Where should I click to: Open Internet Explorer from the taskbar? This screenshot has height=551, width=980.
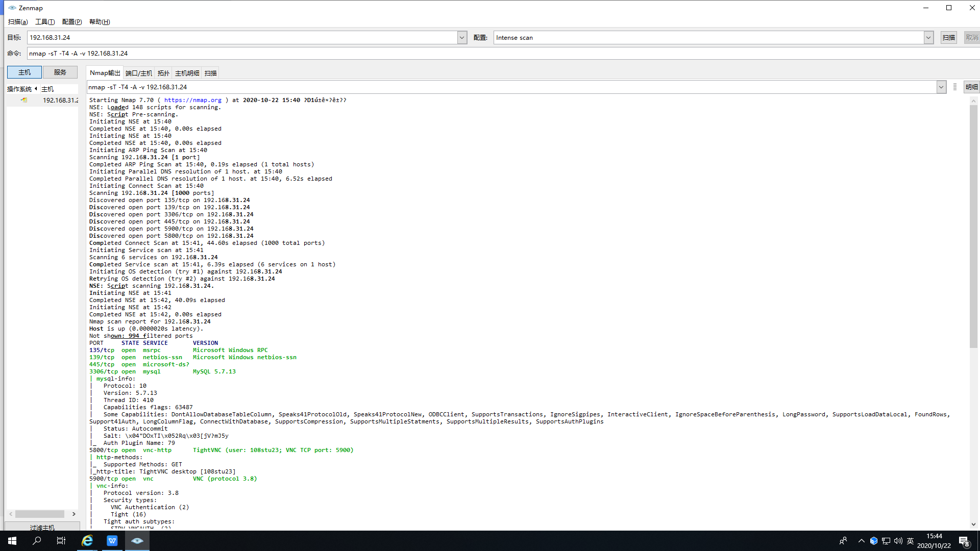pos(87,541)
